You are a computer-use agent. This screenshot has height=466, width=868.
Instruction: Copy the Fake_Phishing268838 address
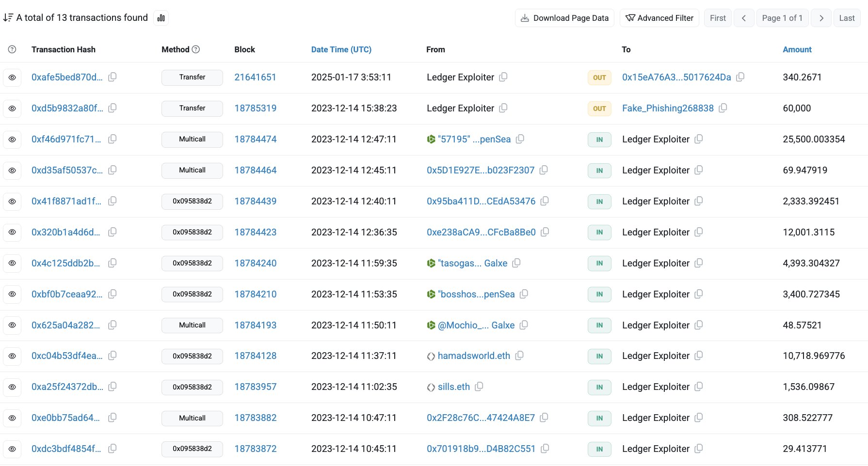click(723, 108)
